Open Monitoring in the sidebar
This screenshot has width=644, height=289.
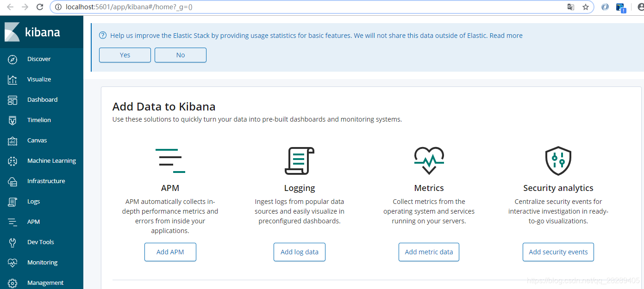42,263
